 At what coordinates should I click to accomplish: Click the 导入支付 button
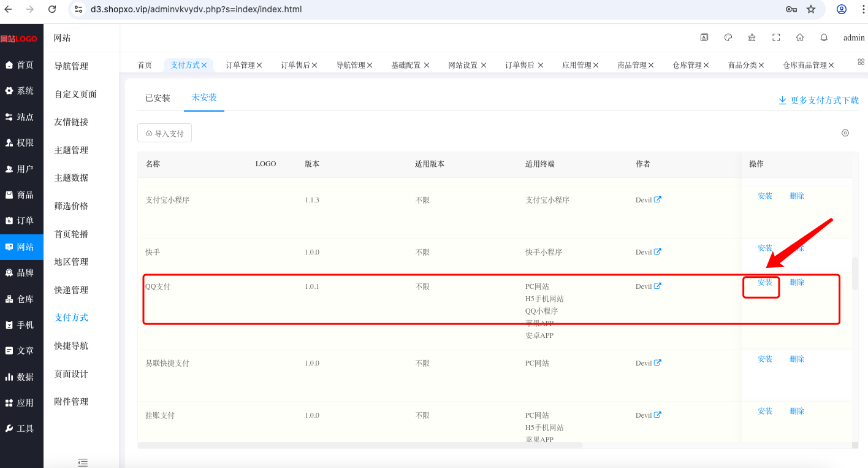pyautogui.click(x=164, y=133)
